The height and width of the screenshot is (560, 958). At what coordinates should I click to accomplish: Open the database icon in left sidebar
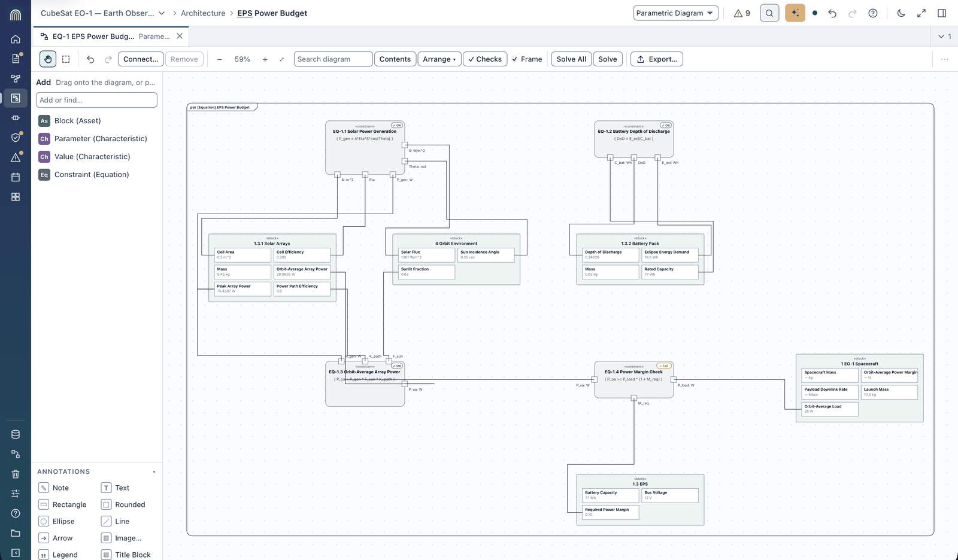point(16,434)
